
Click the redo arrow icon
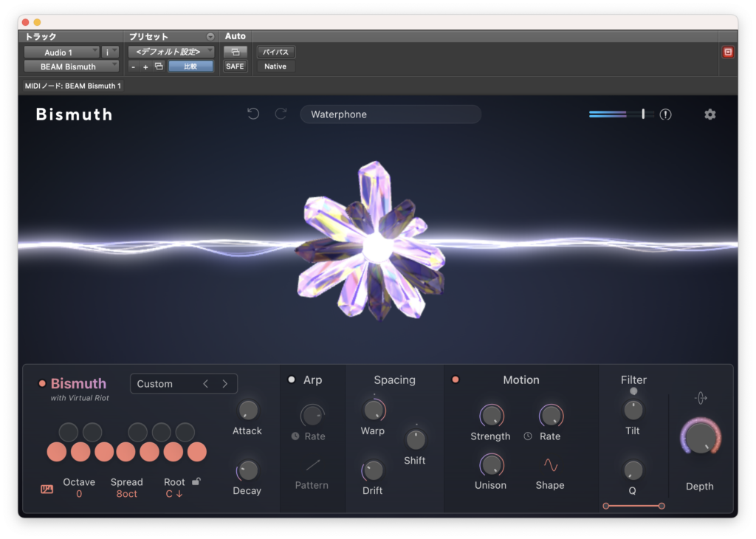coord(281,114)
